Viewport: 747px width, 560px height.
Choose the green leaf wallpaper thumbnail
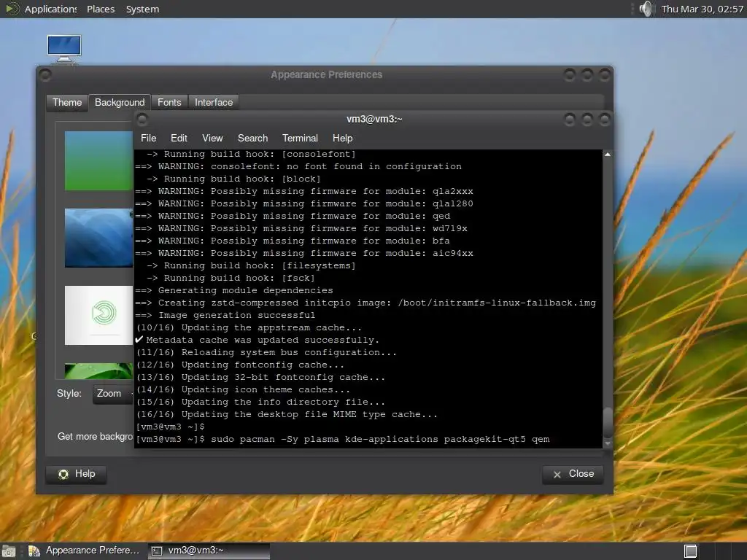pyautogui.click(x=98, y=371)
